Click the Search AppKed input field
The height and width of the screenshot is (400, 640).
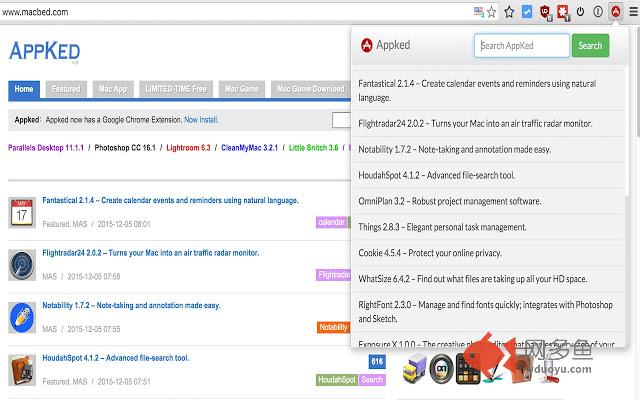click(x=520, y=45)
